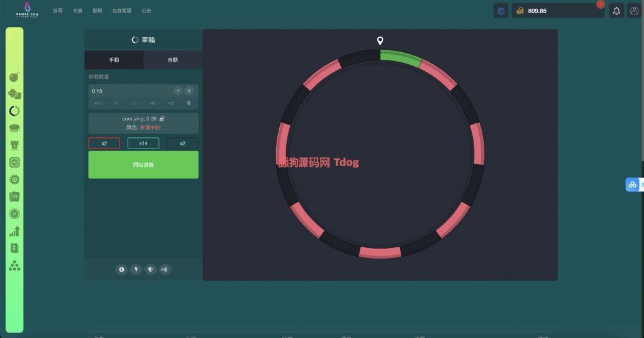This screenshot has height=338, width=644.
Task: Click the shield fairness icon
Action: point(150,269)
